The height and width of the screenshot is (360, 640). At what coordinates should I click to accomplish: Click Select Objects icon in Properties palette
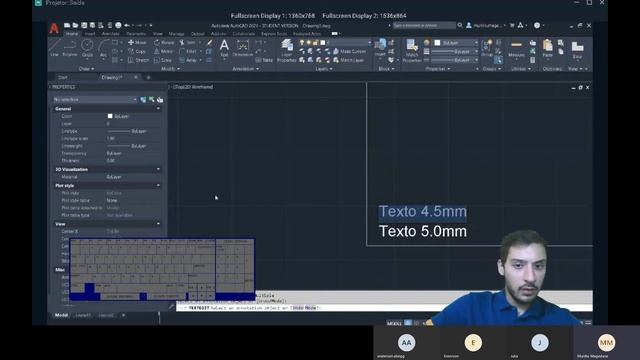coord(151,100)
